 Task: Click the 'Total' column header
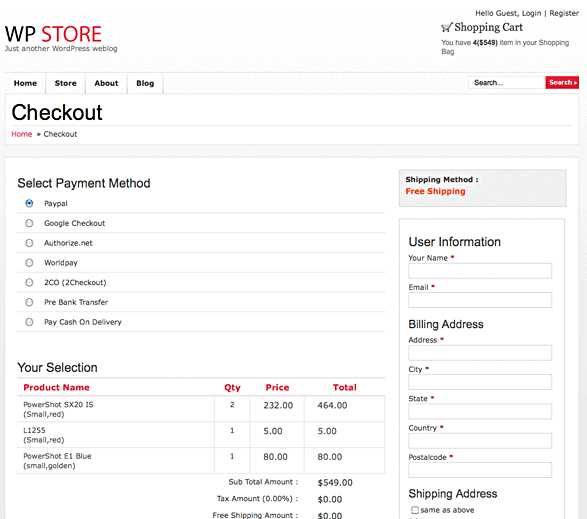(345, 388)
